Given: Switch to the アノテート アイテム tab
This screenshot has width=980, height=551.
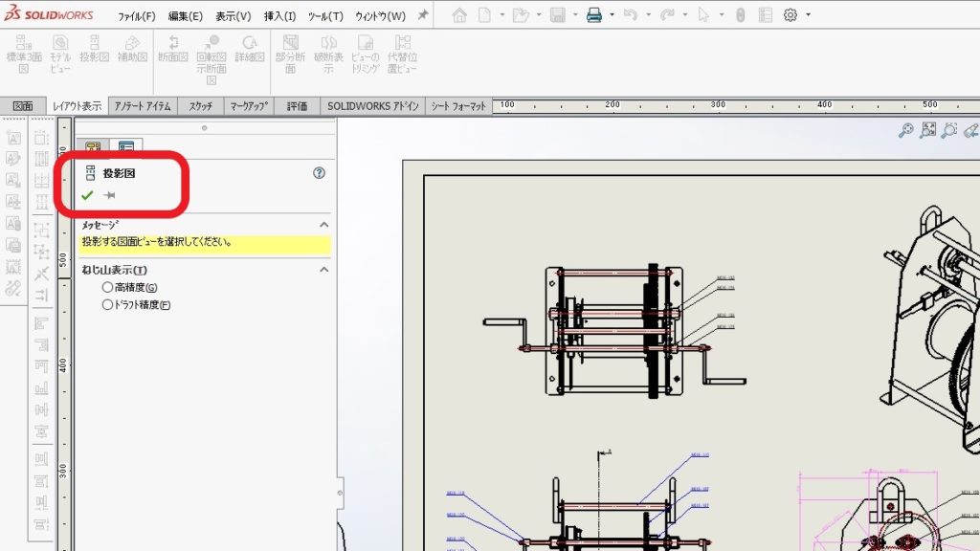Looking at the screenshot, I should [143, 106].
